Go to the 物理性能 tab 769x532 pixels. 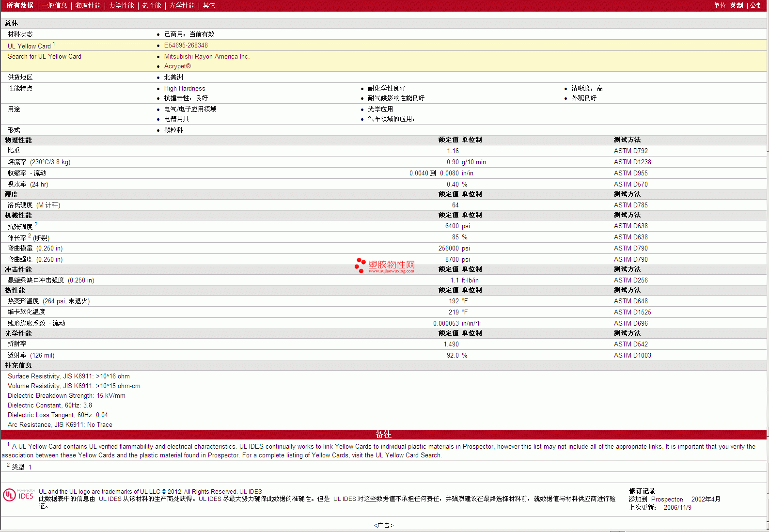(x=88, y=6)
